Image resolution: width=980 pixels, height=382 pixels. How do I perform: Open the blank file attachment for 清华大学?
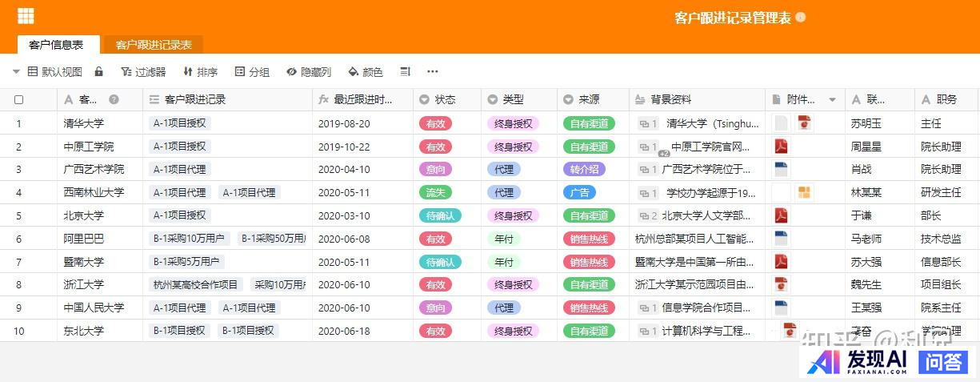781,123
